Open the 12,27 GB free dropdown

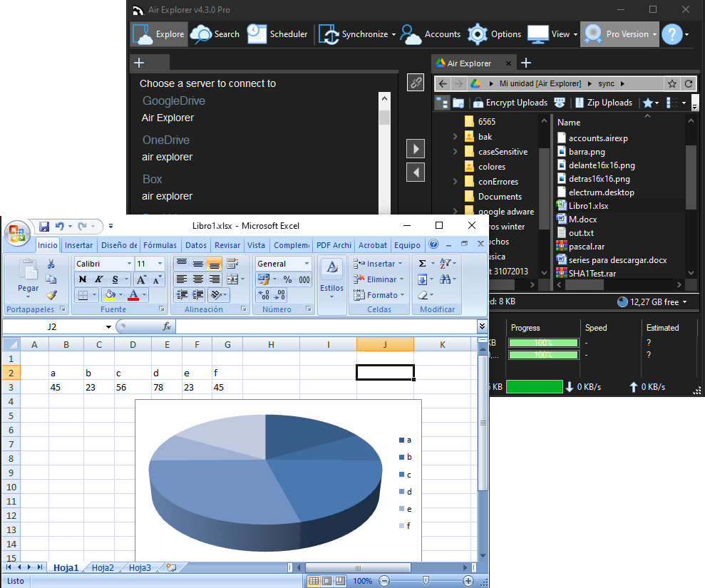coord(685,302)
